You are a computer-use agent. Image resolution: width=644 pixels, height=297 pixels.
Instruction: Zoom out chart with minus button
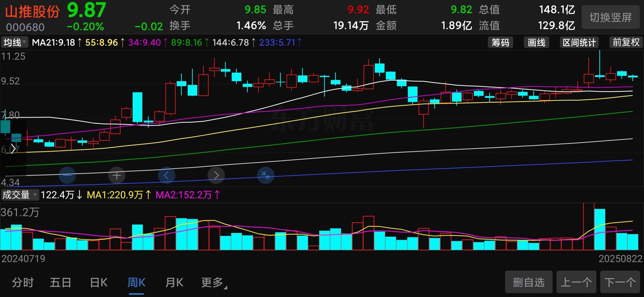(67, 175)
